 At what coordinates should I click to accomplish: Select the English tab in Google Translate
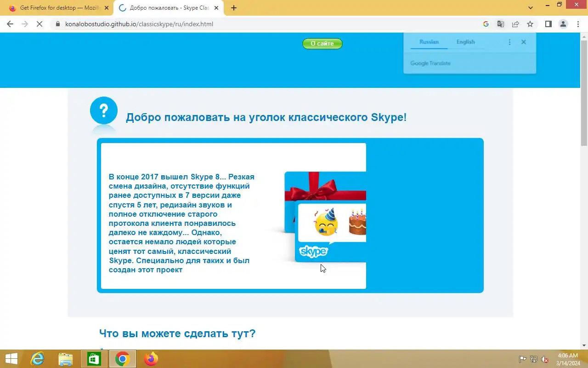click(465, 42)
